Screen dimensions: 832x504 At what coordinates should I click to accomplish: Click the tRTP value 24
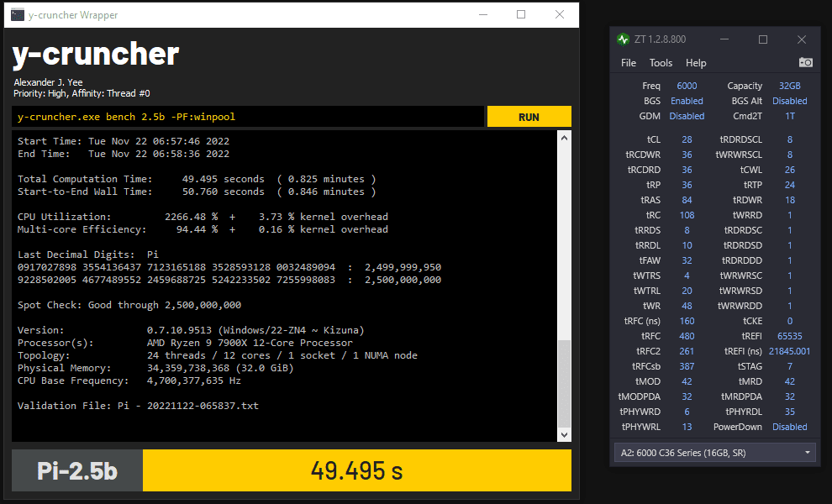[789, 185]
